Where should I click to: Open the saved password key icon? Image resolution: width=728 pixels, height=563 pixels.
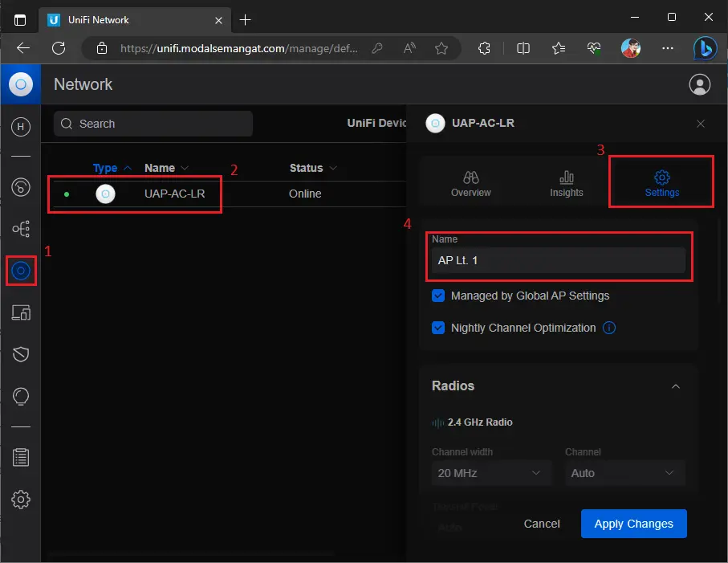tap(377, 48)
